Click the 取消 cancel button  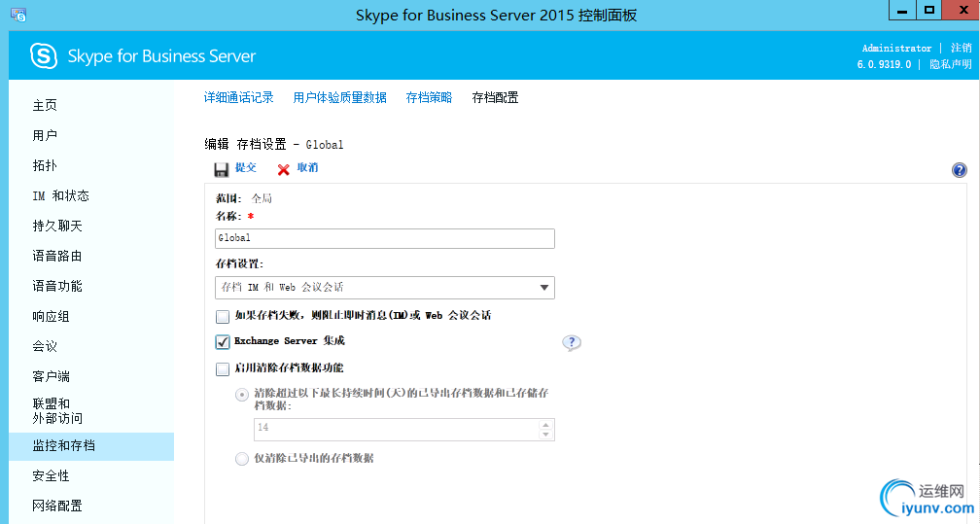click(307, 167)
